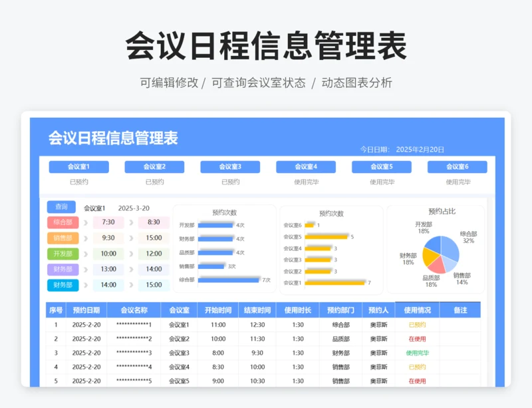Click the 13:00 start time cell

tap(108, 270)
